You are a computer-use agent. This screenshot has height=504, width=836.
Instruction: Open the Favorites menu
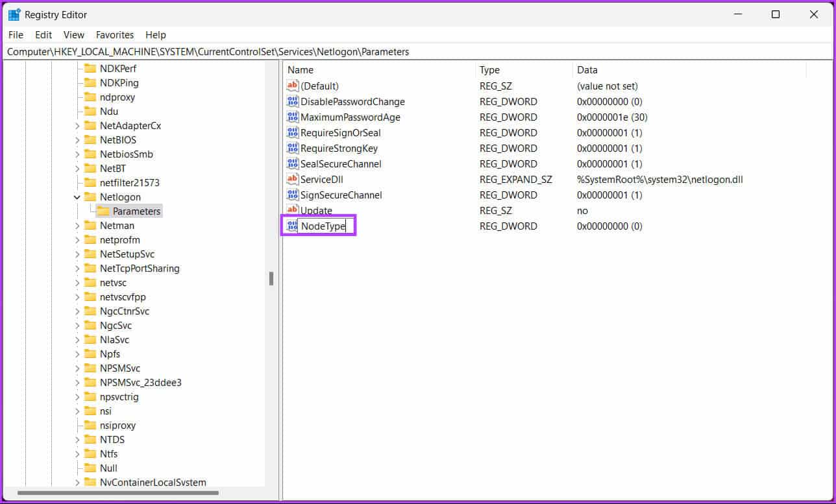(x=115, y=34)
